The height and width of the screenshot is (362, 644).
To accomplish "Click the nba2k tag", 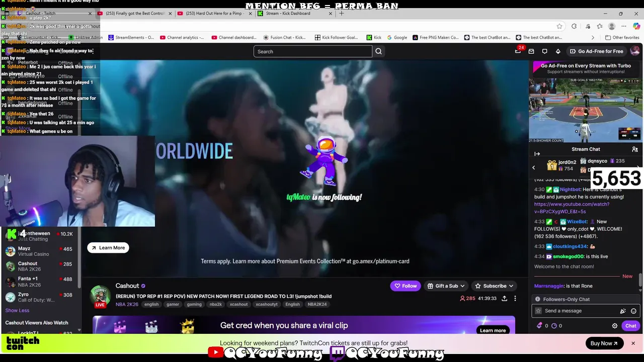I will click(x=215, y=304).
